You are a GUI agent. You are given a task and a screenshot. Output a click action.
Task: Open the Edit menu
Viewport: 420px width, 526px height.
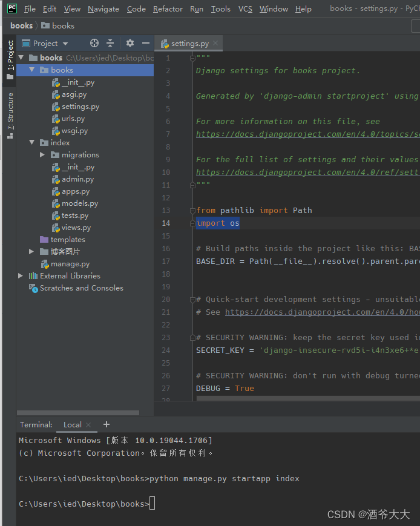pyautogui.click(x=49, y=9)
